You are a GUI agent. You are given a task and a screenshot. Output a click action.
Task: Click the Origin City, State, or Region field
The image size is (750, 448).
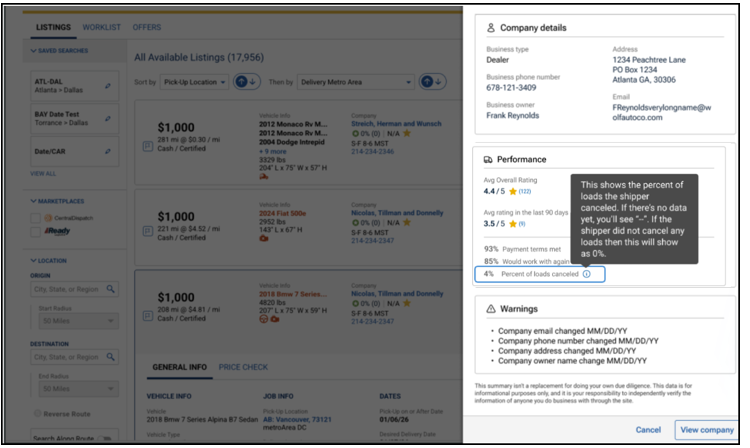click(75, 289)
